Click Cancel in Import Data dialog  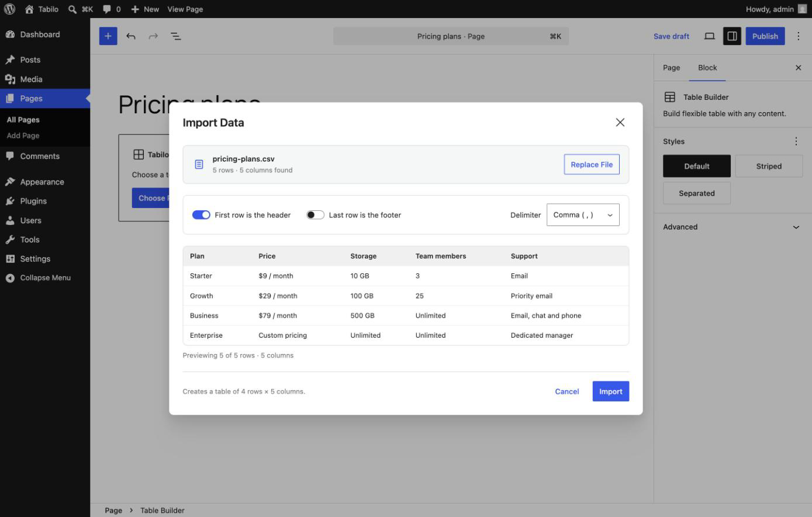click(567, 391)
